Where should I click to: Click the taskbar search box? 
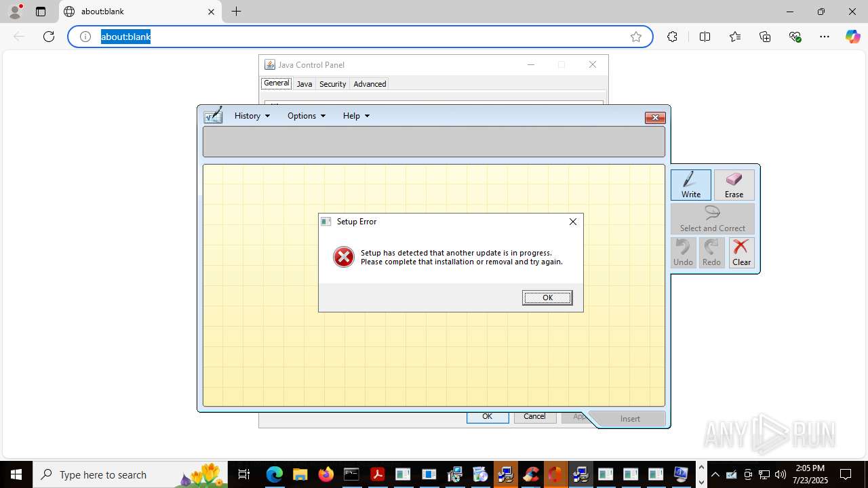131,474
